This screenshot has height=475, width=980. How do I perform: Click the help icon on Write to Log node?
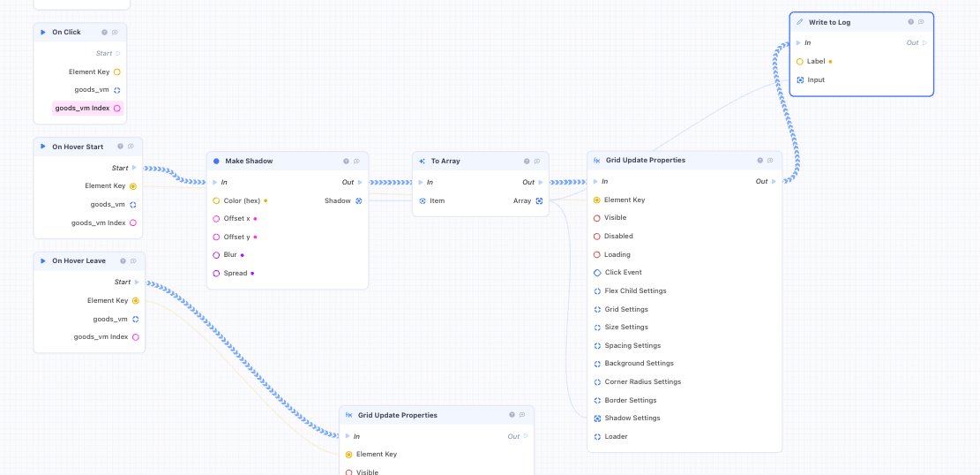coord(910,22)
